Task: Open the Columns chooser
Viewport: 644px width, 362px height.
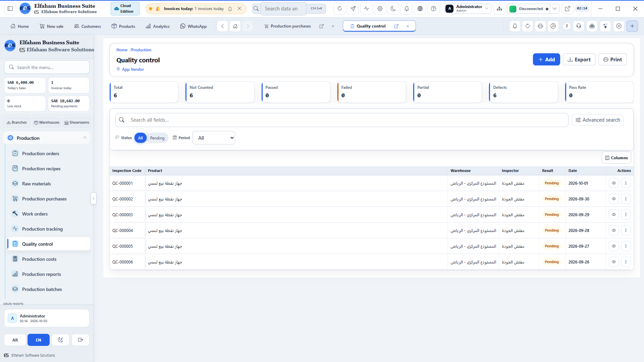Action: click(616, 158)
